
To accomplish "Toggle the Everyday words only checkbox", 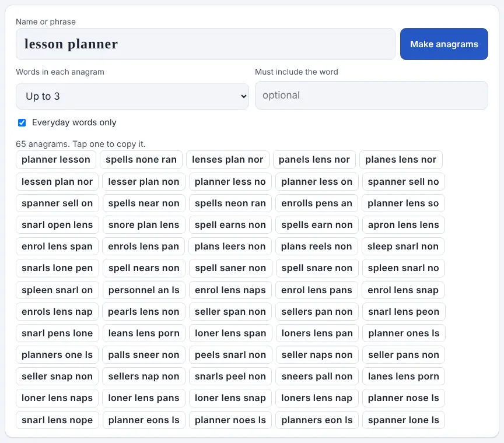I will (x=22, y=123).
